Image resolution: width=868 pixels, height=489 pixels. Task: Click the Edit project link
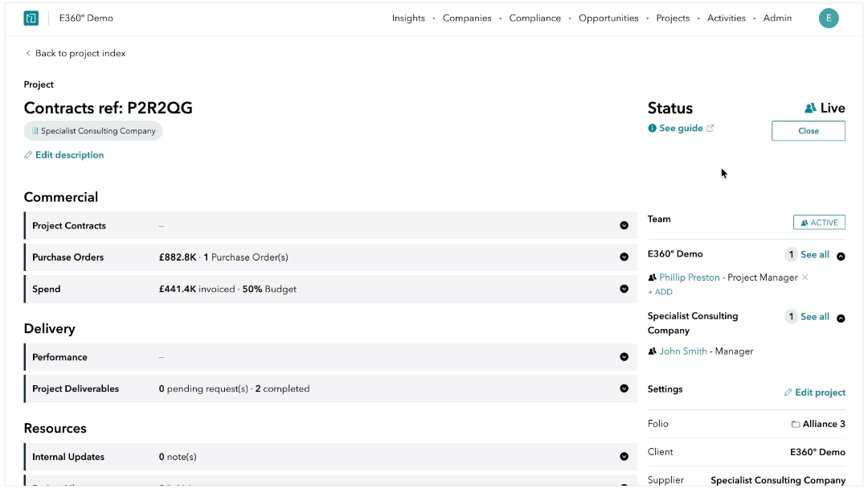[x=820, y=392]
